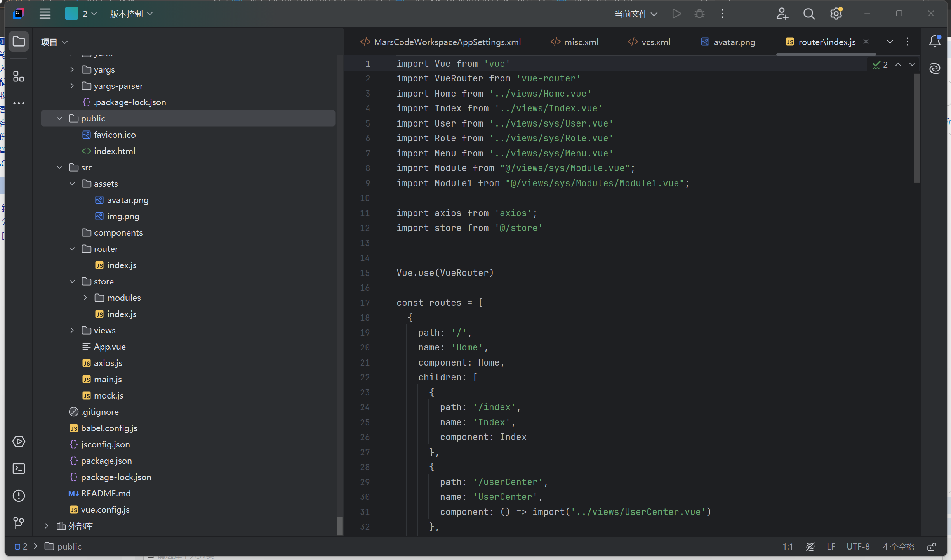Click the AI assistant spiral icon

point(935,69)
